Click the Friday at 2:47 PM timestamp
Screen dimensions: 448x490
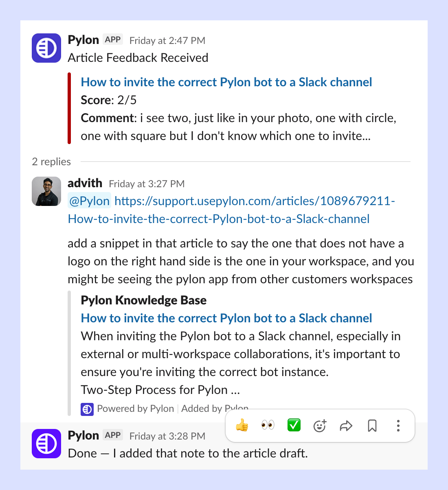coord(167,41)
